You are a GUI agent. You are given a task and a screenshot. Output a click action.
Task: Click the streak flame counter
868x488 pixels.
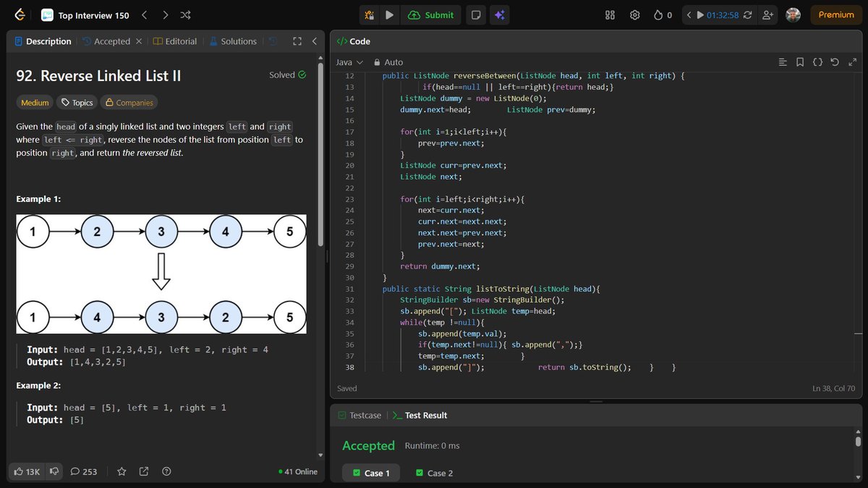663,14
